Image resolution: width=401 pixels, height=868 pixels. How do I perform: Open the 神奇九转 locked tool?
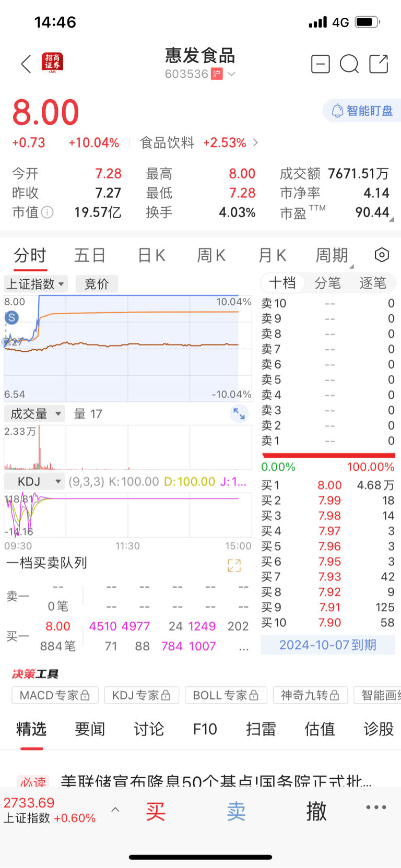pos(310,695)
